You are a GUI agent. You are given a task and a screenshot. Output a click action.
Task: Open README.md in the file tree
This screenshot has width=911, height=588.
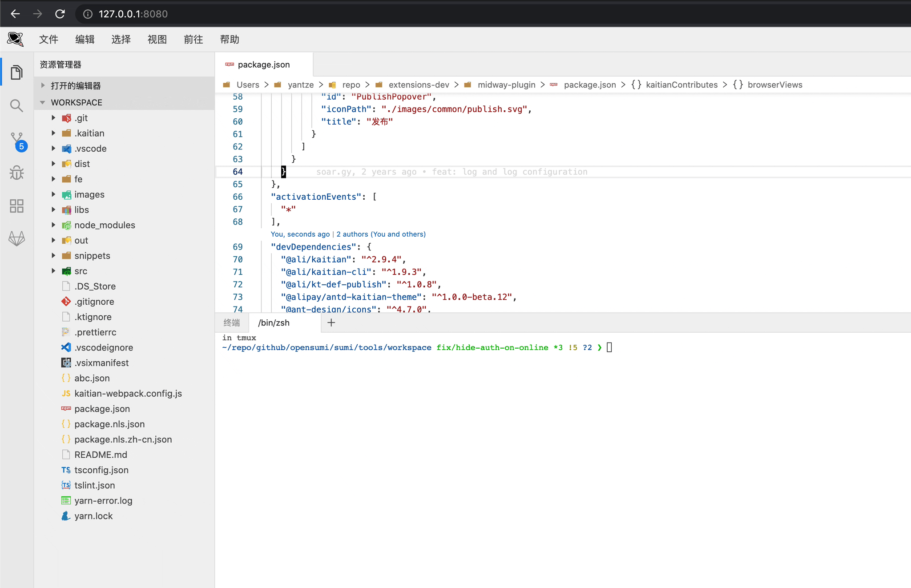coord(101,455)
